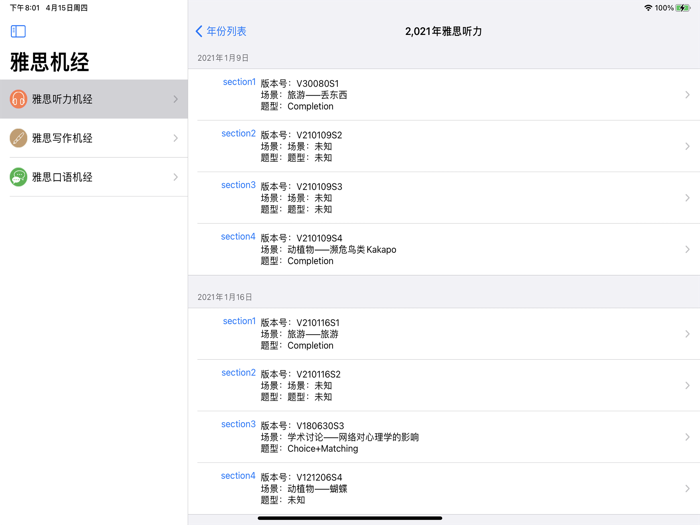Open chevron for version V210109S3 row
Image resolution: width=700 pixels, height=525 pixels.
coord(688,198)
